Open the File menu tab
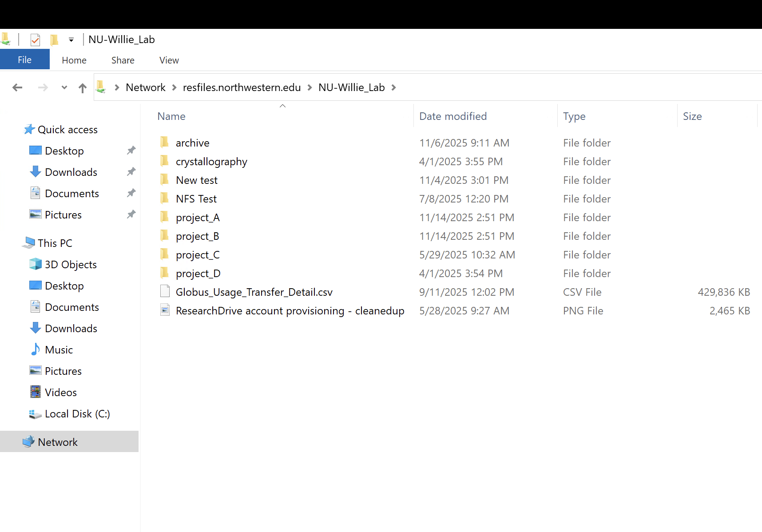Viewport: 762px width, 532px height. (x=24, y=60)
